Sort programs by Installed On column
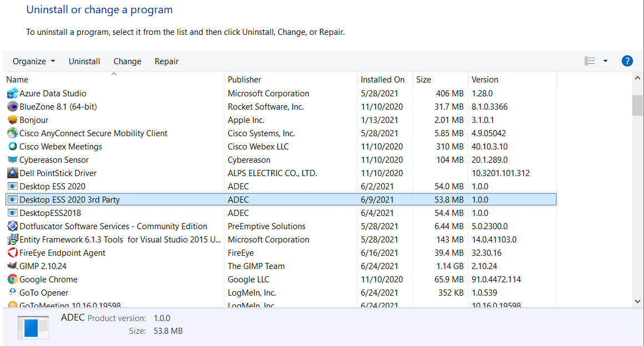644x346 pixels. pos(382,80)
